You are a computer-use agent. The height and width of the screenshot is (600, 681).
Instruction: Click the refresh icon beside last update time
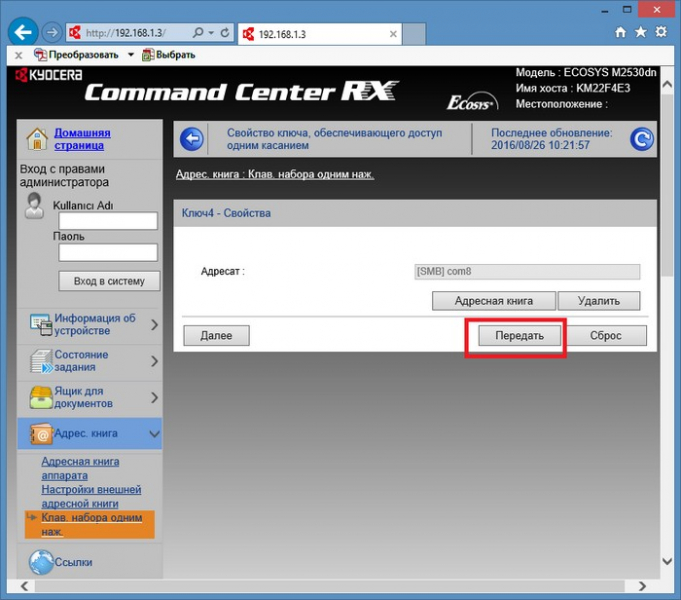pos(642,139)
